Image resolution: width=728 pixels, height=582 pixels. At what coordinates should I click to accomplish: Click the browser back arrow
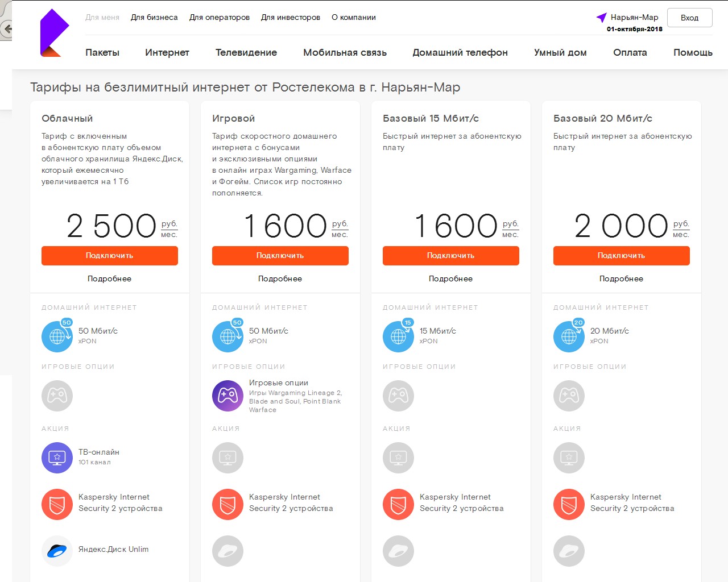click(x=7, y=28)
